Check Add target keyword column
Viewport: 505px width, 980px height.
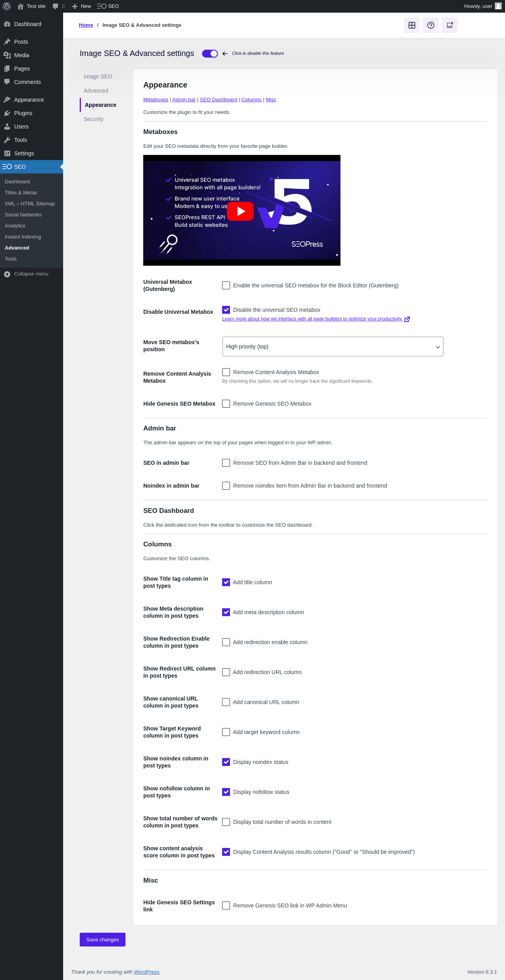(226, 732)
